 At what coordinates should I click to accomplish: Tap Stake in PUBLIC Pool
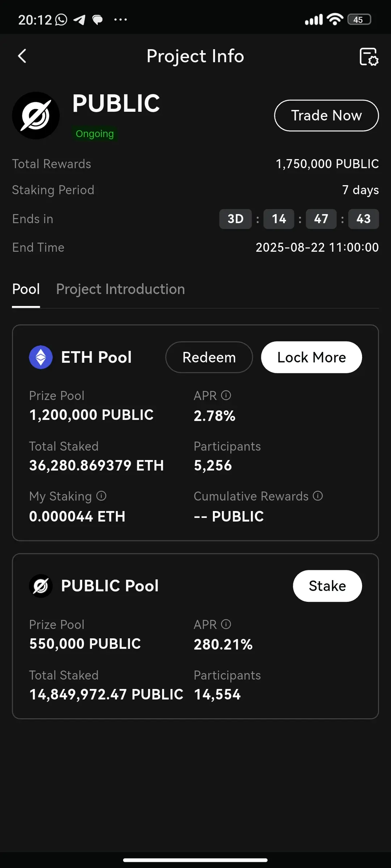327,586
